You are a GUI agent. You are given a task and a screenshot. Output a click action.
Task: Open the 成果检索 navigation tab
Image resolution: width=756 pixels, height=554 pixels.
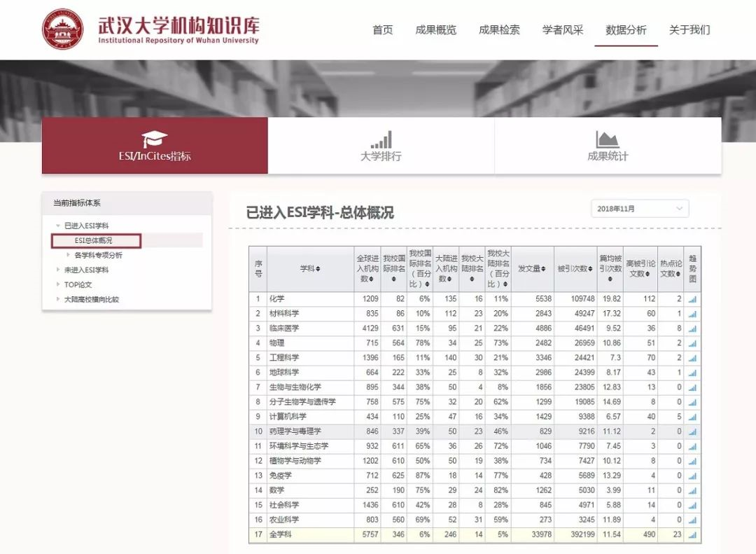coord(498,30)
